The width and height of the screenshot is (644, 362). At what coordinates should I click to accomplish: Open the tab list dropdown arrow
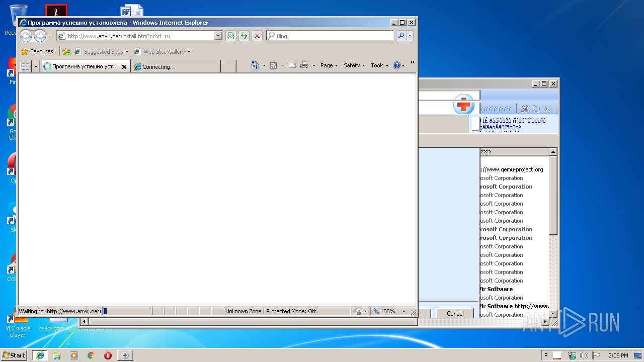point(36,66)
